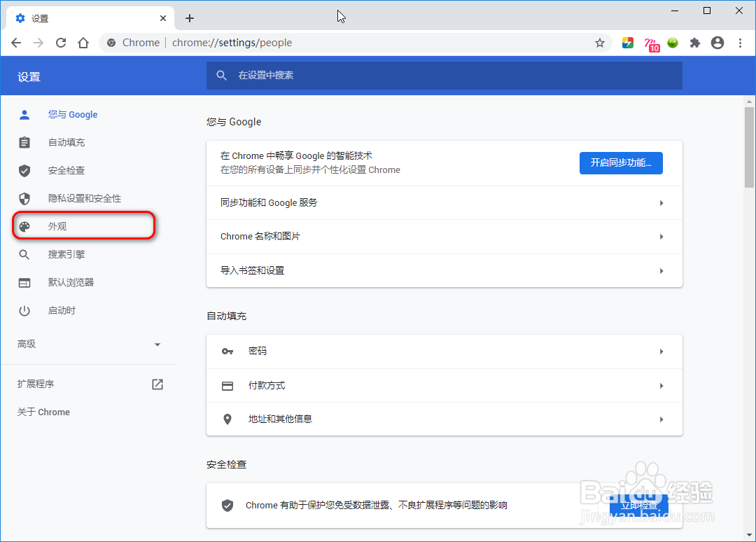This screenshot has width=756, height=542.
Task: Click the shield icon beside 隐私设置和安全性
Action: tap(24, 199)
